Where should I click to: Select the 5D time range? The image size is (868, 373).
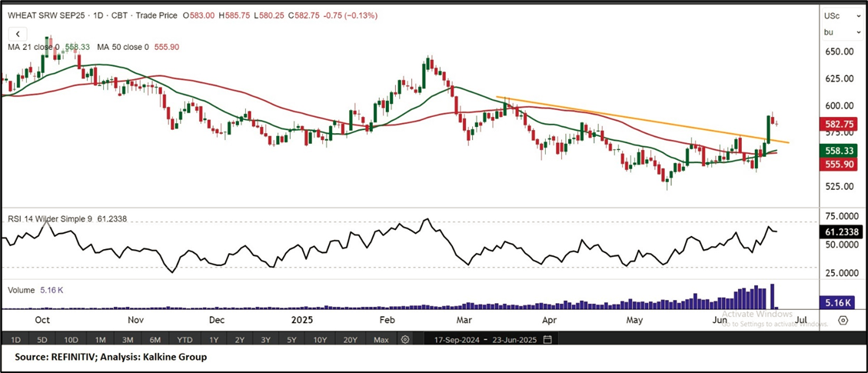pos(42,339)
